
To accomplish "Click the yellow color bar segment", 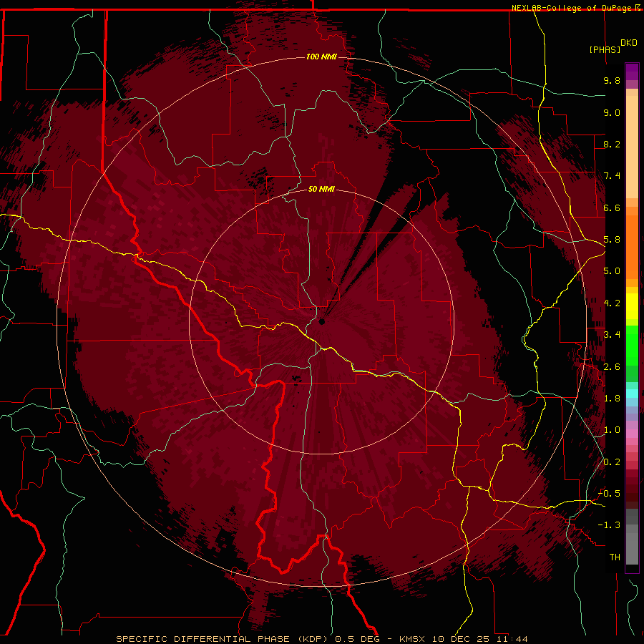I will point(632,306).
